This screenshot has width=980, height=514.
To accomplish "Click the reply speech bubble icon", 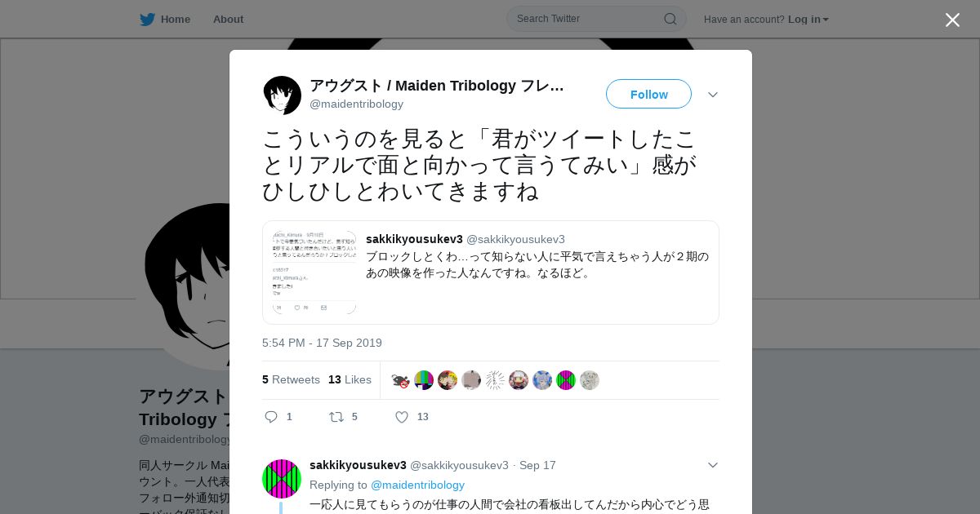I will pyautogui.click(x=271, y=417).
